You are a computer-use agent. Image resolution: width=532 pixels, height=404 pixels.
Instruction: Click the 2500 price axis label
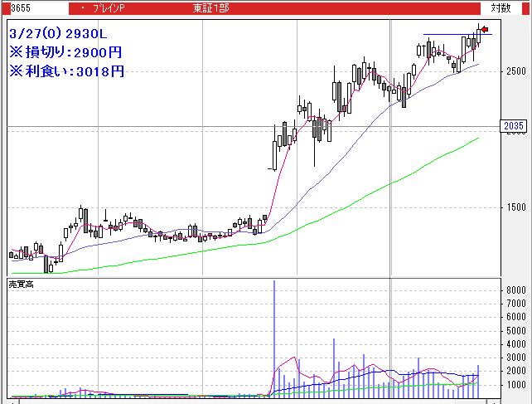click(x=515, y=71)
